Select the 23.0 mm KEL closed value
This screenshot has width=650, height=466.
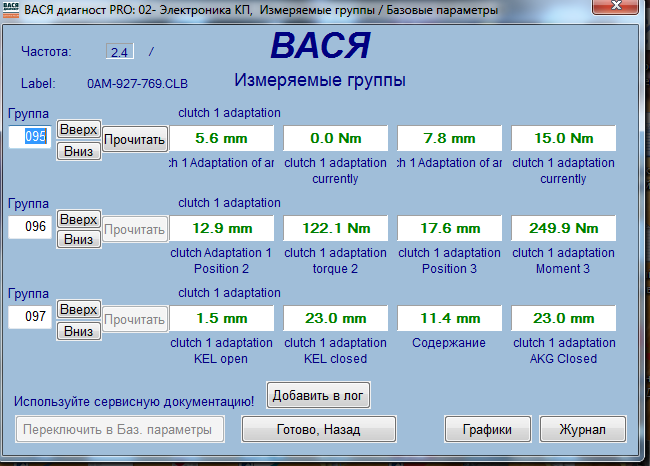tap(336, 318)
